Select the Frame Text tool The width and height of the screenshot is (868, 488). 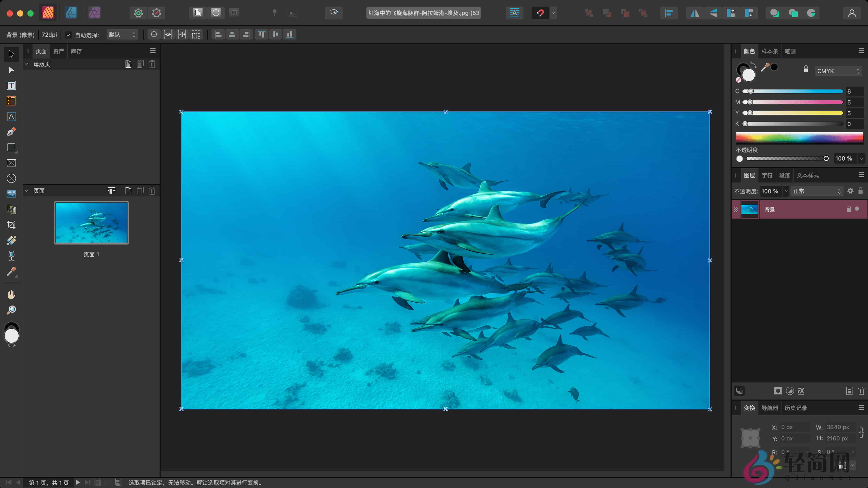(11, 85)
